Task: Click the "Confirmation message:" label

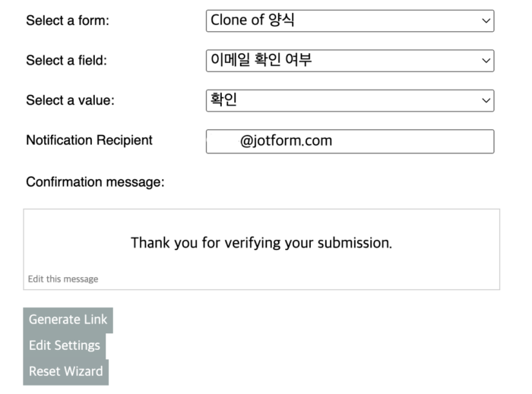Action: (95, 182)
